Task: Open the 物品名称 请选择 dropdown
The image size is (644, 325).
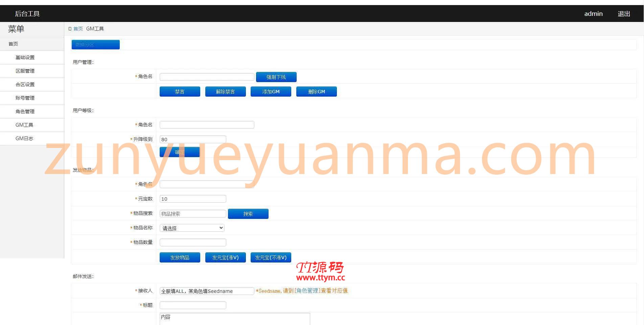Action: tap(192, 228)
